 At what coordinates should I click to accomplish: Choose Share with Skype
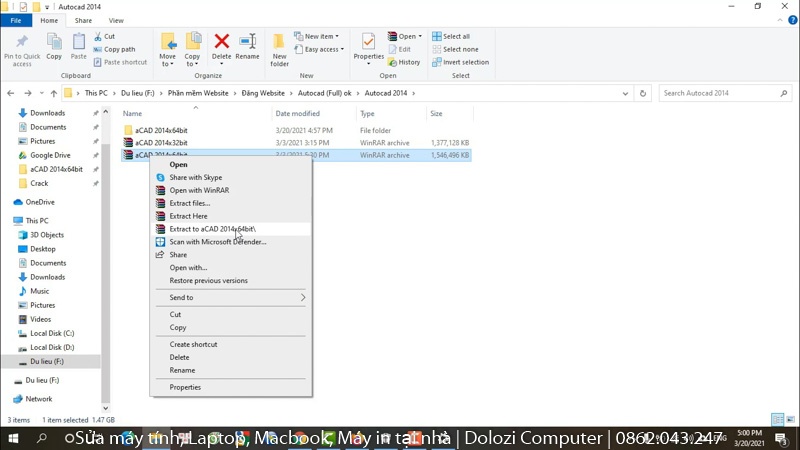pyautogui.click(x=195, y=178)
